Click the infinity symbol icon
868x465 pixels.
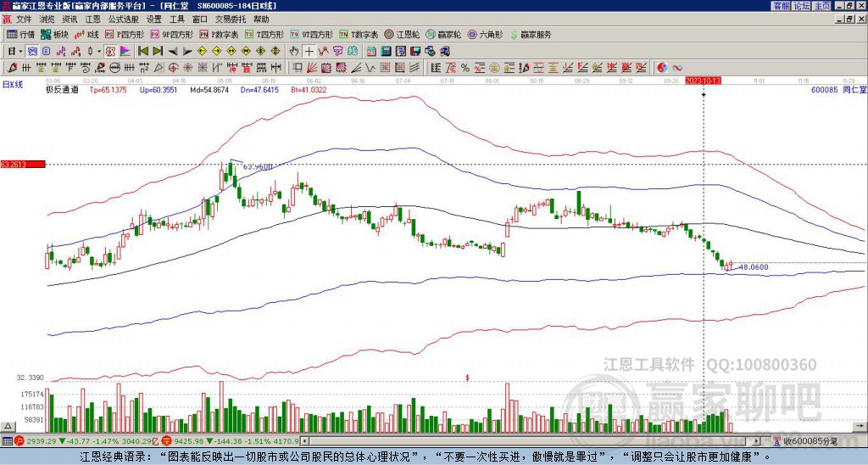677,68
